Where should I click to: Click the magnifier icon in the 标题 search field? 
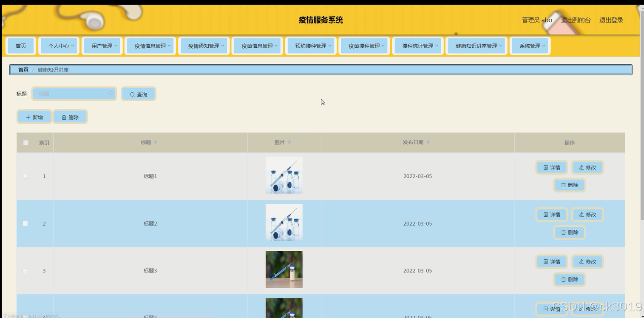[111, 94]
